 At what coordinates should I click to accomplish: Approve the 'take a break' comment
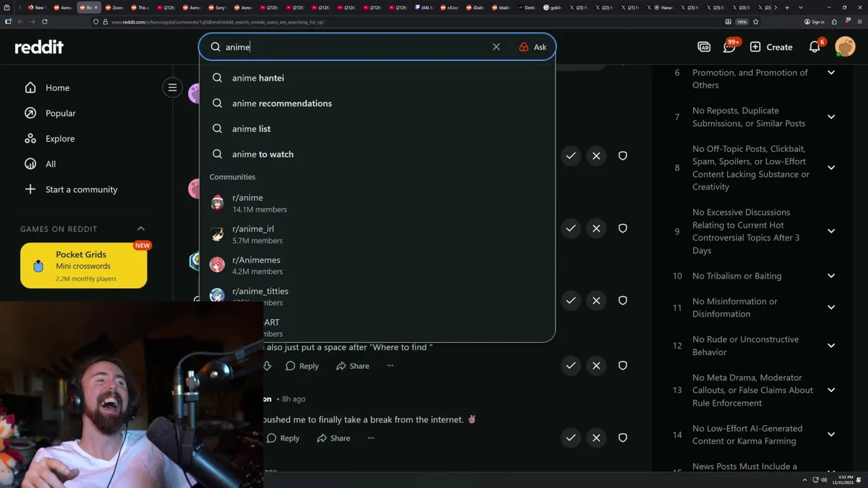[571, 438]
